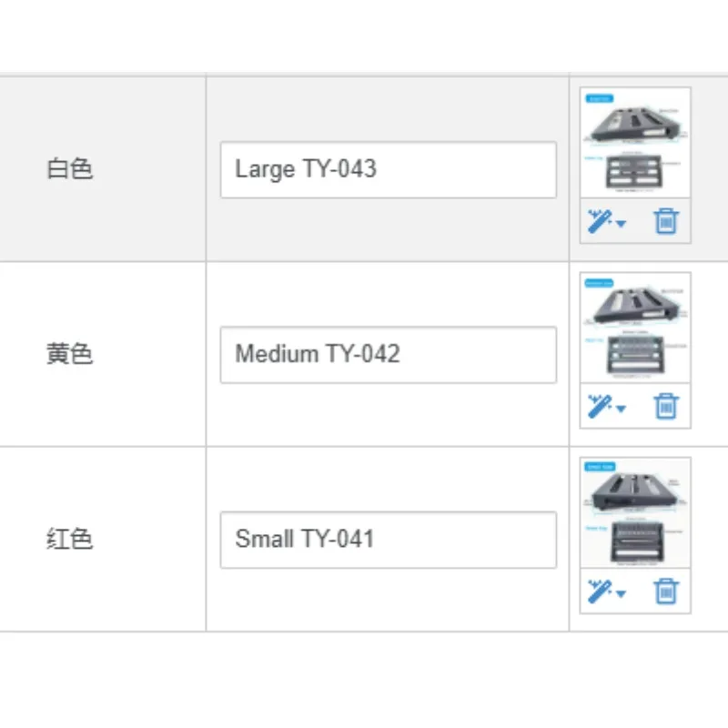Open the magic wand tool for Small TY-041 image
The image size is (728, 728).
point(600,591)
